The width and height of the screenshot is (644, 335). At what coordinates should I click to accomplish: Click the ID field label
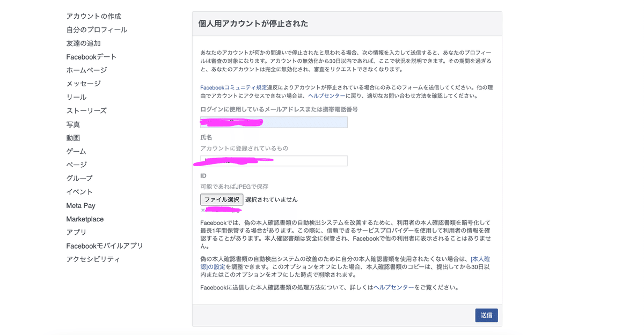pyautogui.click(x=203, y=176)
